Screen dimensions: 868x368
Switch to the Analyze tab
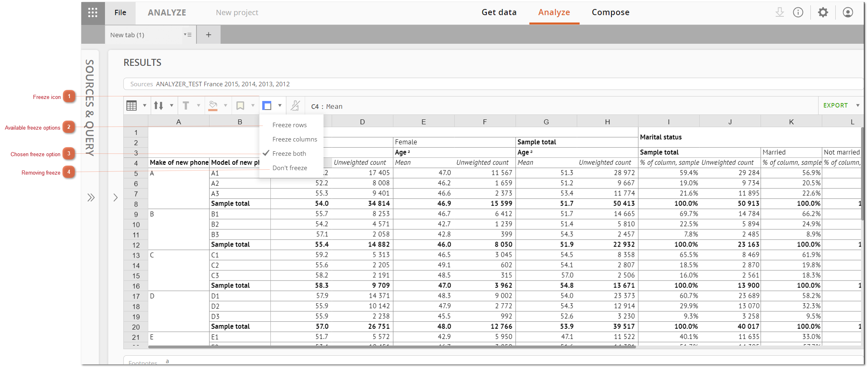(x=554, y=12)
